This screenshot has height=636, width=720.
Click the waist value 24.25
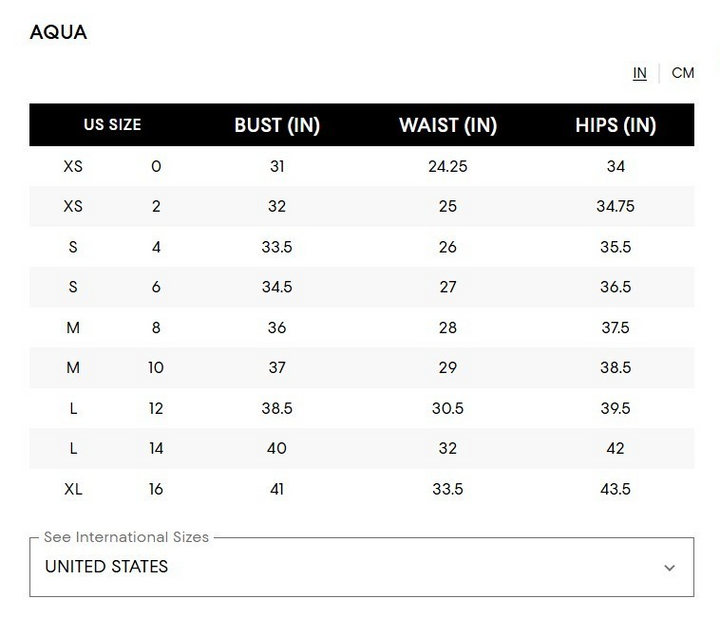pyautogui.click(x=448, y=167)
